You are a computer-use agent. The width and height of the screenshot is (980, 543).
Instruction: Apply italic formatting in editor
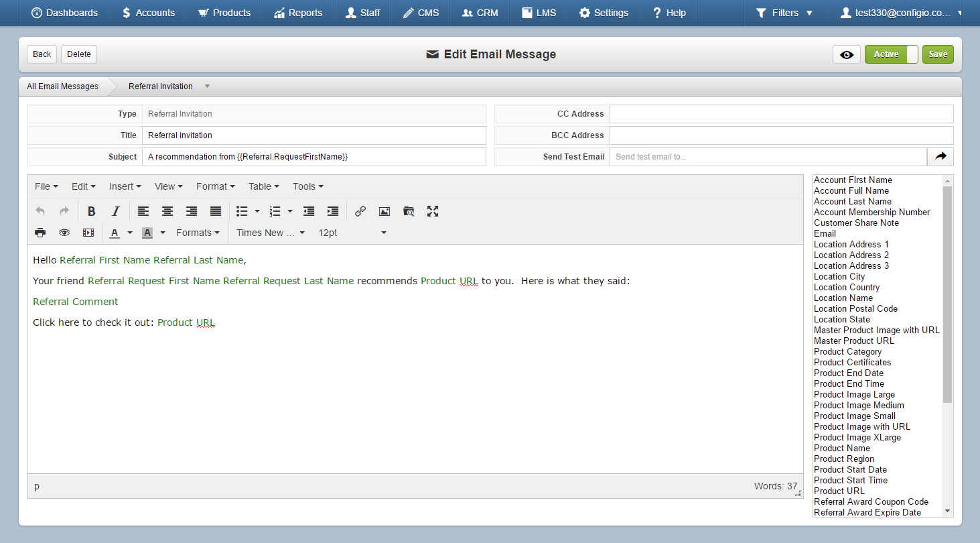click(115, 211)
